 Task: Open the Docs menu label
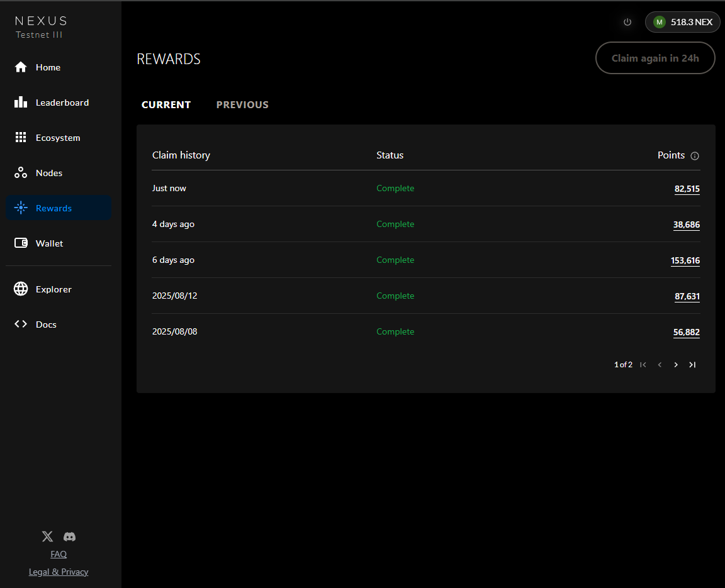46,325
